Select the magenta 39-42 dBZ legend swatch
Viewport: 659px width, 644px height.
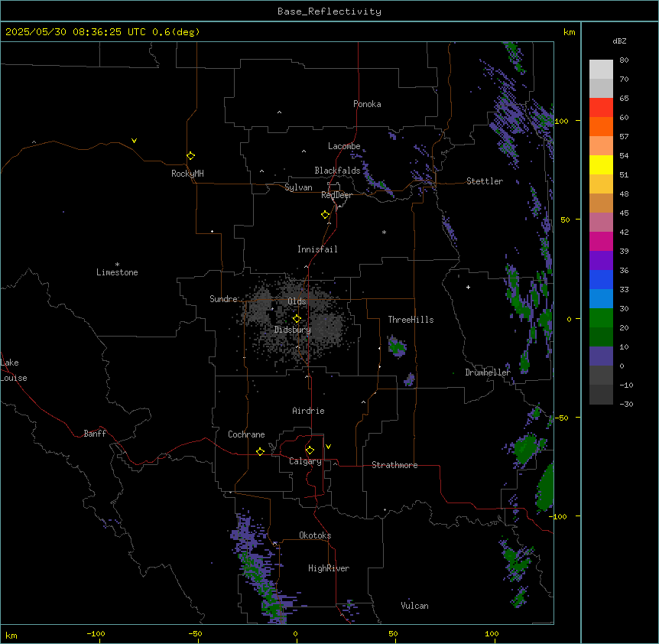click(601, 241)
